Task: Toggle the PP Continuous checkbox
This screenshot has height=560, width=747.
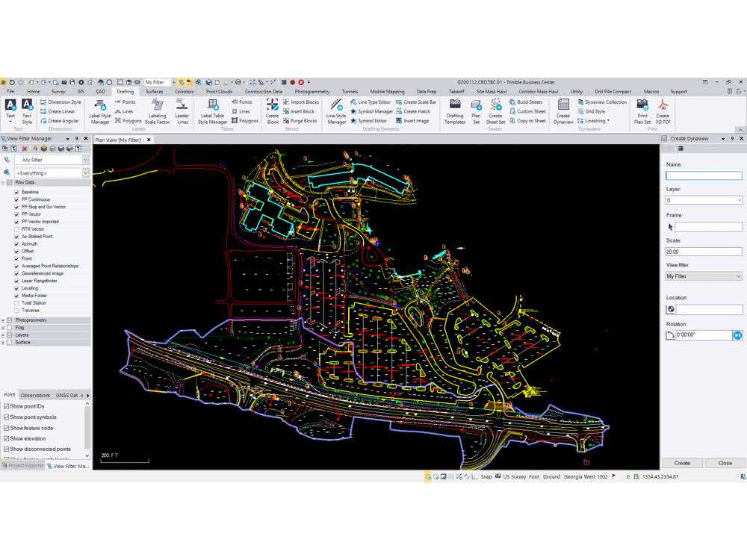Action: 16,199
